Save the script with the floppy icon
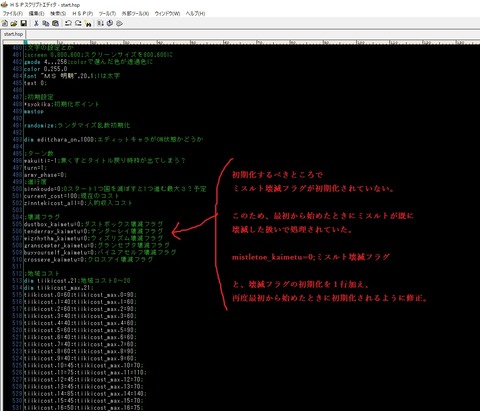The height and width of the screenshot is (411, 480). pyautogui.click(x=23, y=23)
